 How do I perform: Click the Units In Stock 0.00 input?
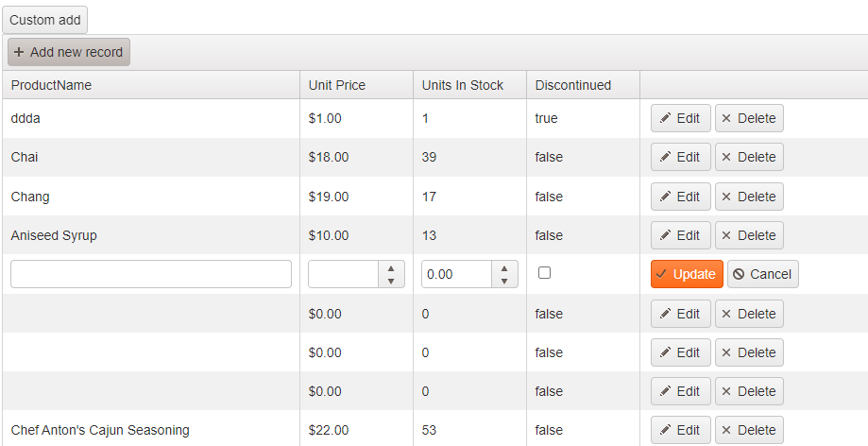[456, 274]
